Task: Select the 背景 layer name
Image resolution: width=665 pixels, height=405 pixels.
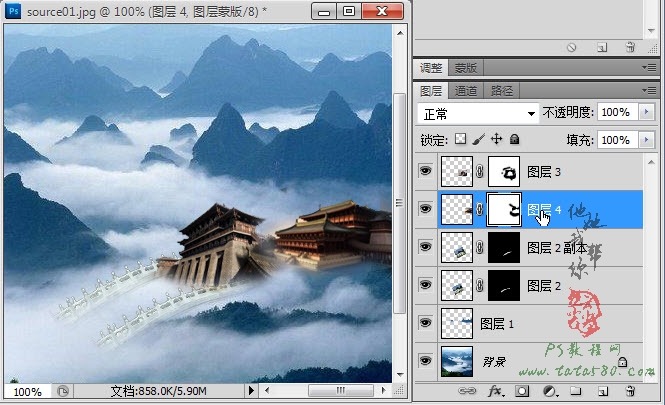Action: point(494,362)
